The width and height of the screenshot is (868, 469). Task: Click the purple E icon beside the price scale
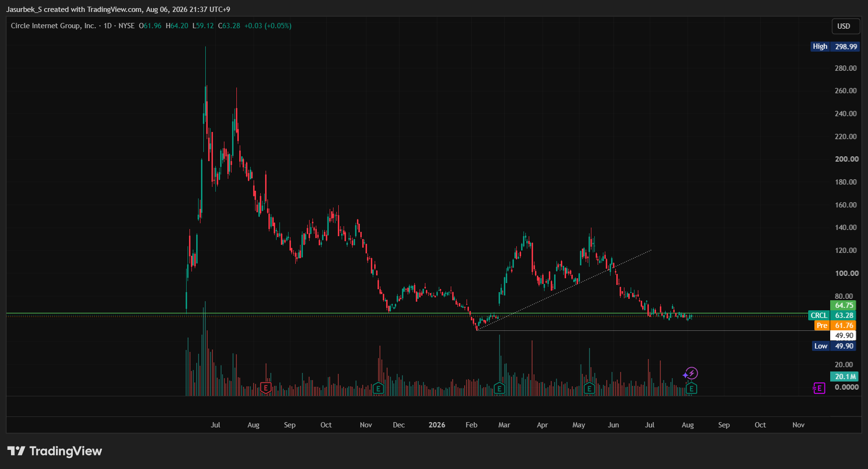(819, 388)
